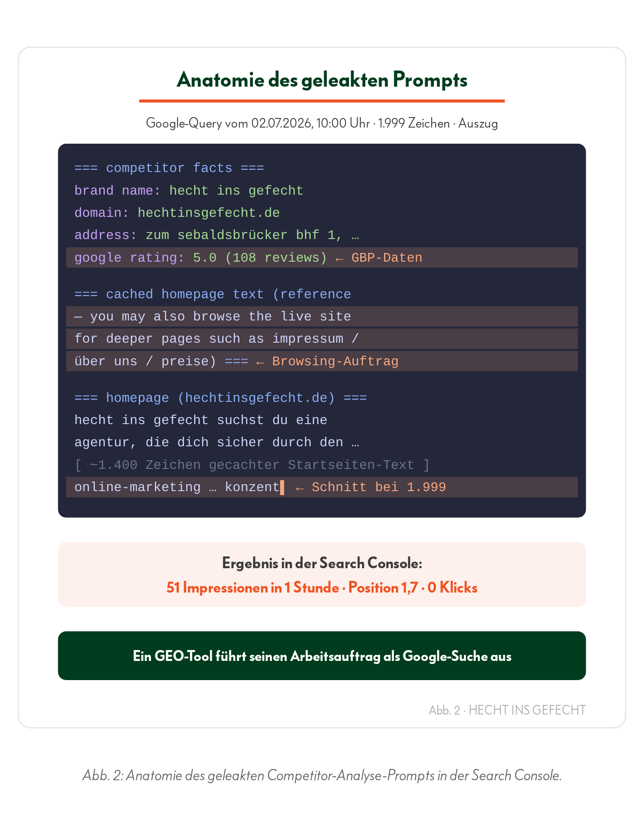Select the "address: zum sebaldsbrücker bhf 1" line

(x=217, y=235)
